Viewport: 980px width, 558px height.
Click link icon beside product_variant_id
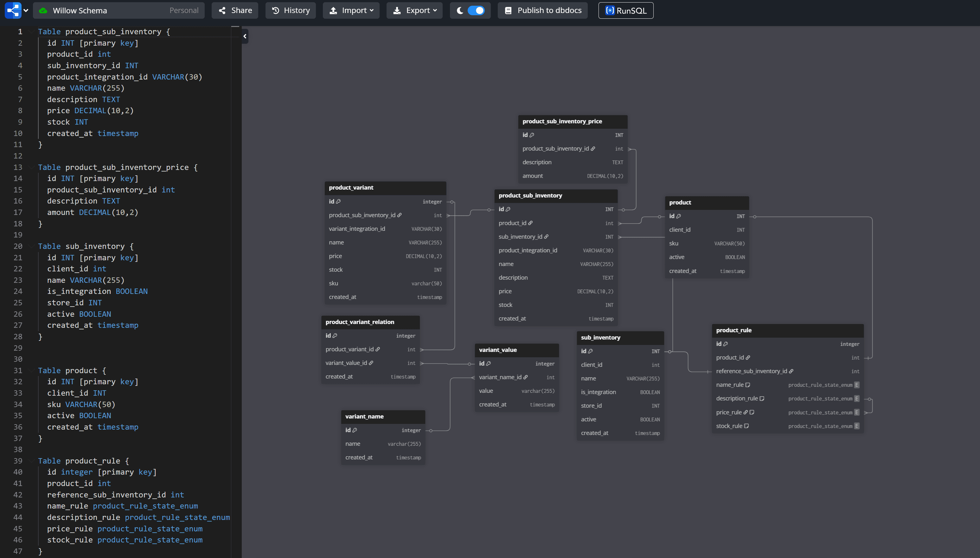(x=378, y=349)
